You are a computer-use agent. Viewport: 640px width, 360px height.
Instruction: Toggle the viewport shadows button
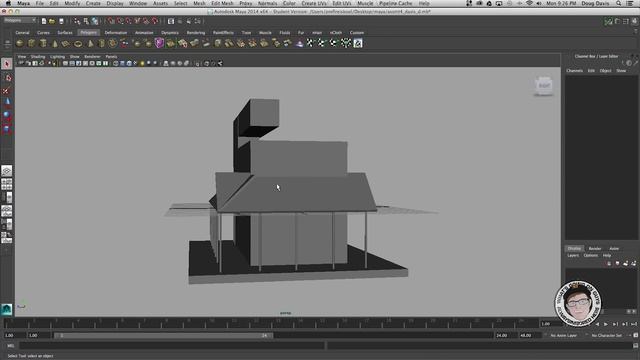[x=149, y=63]
